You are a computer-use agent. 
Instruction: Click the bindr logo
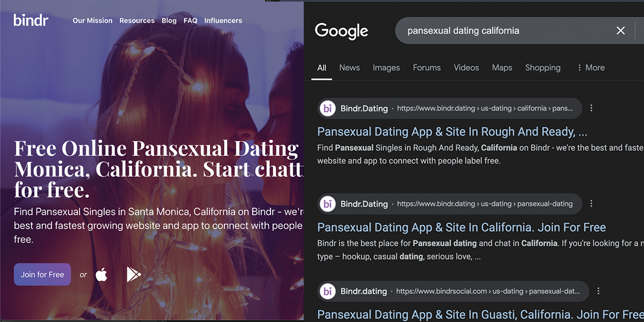31,20
